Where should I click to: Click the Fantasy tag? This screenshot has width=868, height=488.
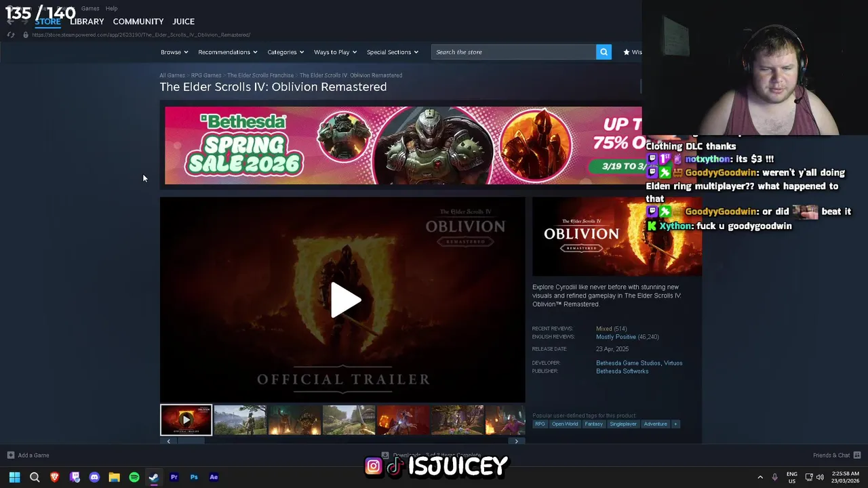(593, 424)
